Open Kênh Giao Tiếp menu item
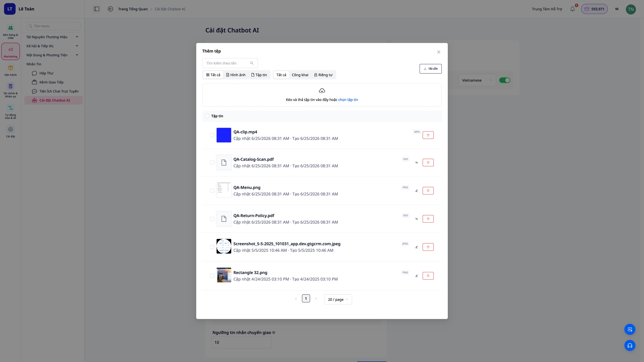644x362 pixels. coord(53,82)
